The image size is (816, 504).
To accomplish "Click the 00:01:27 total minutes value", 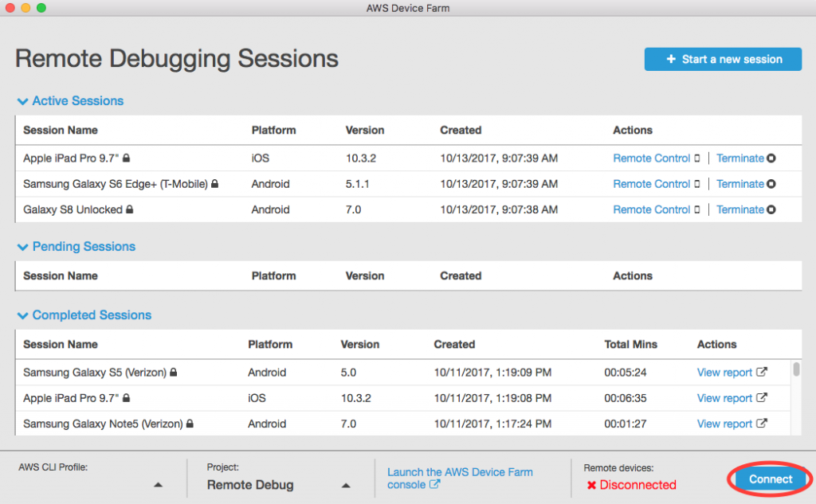I will 625,424.
